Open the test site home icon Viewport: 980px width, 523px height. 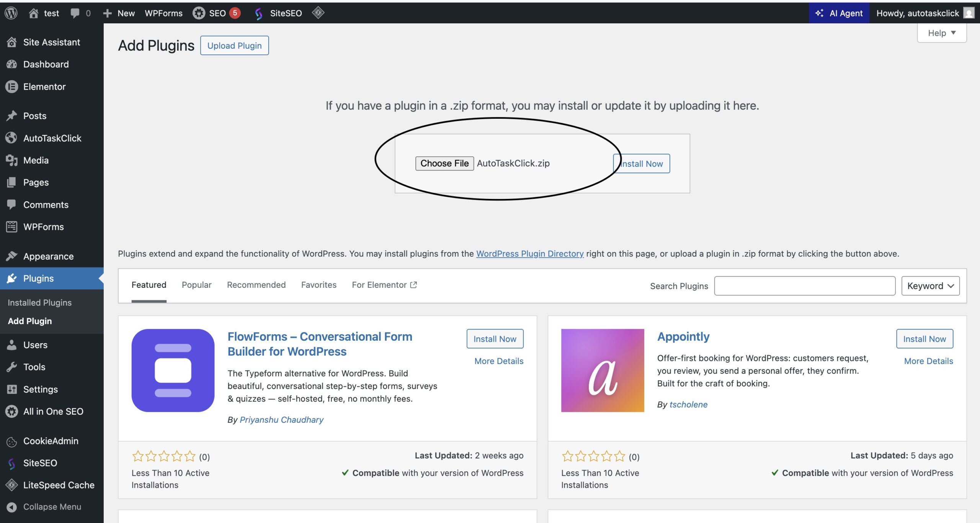coord(34,13)
